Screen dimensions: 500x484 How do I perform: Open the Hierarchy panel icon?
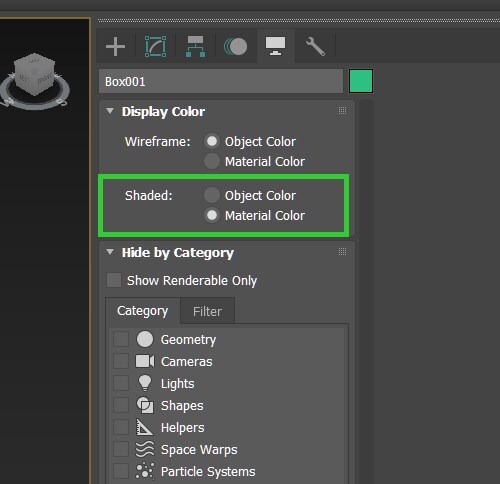click(195, 46)
